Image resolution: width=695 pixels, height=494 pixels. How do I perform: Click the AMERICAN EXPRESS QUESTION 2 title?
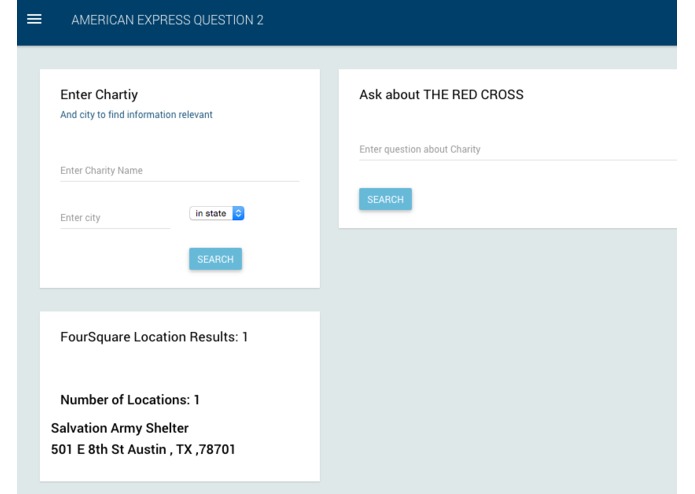click(x=167, y=20)
